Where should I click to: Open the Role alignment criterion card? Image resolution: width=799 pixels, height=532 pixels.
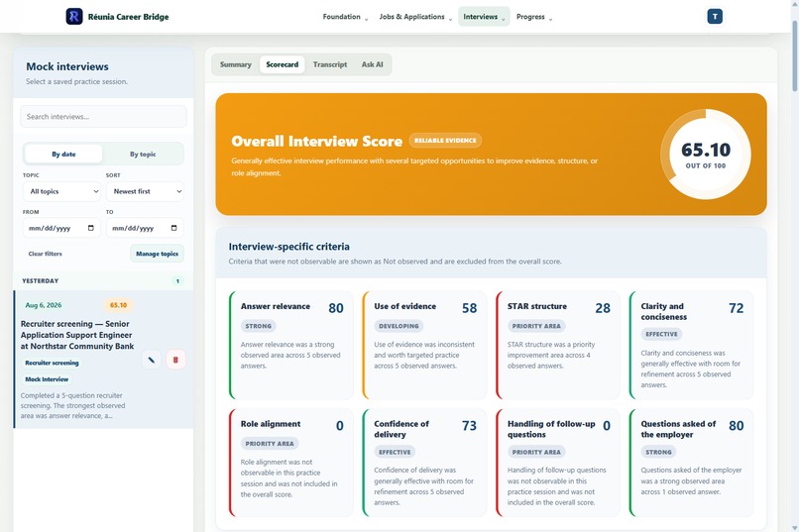pyautogui.click(x=291, y=463)
